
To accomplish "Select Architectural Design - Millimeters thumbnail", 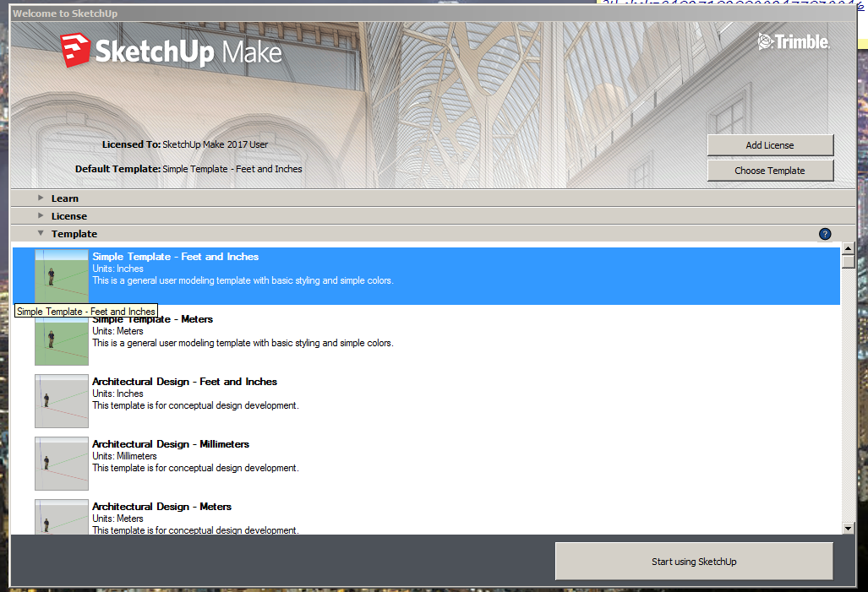I will [62, 464].
